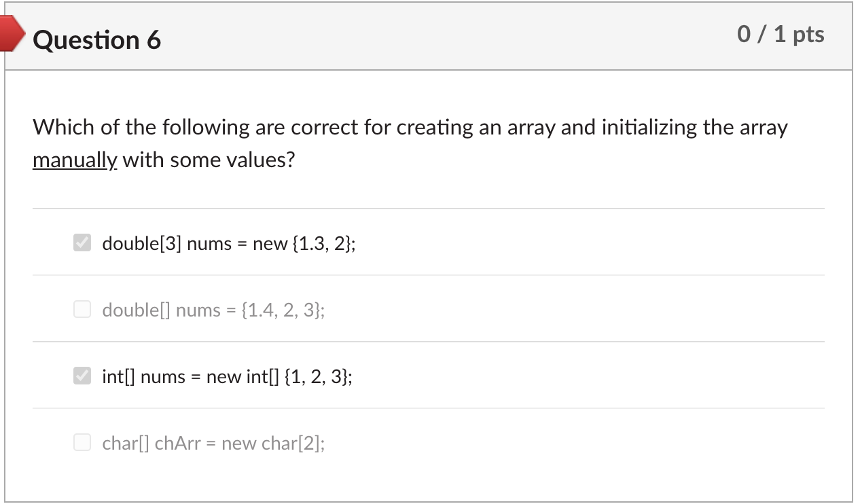Screen dimensions: 860x504
Task: Select the answer text 'double[] nums = {1.4, 2, 3};'
Action: [x=213, y=310]
